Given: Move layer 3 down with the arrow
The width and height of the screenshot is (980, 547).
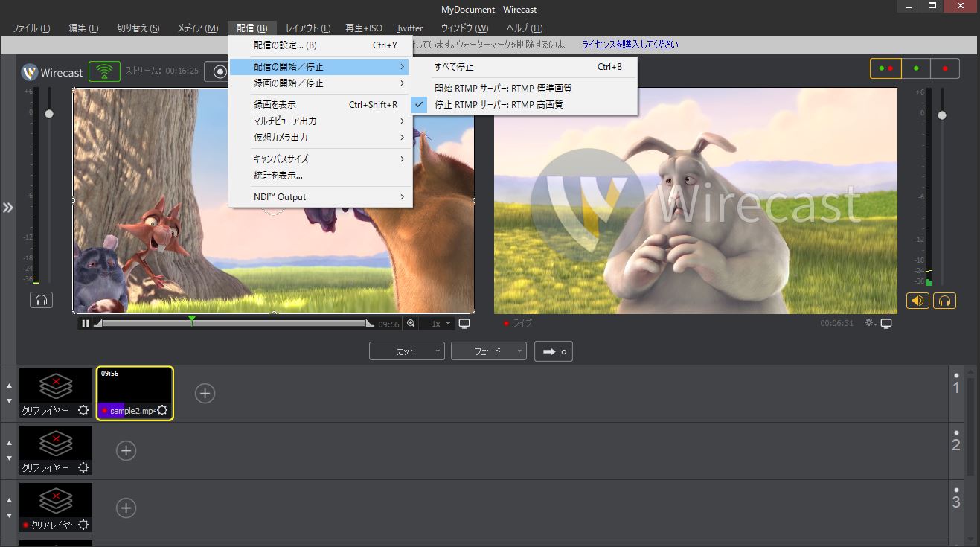Looking at the screenshot, I should 10,516.
